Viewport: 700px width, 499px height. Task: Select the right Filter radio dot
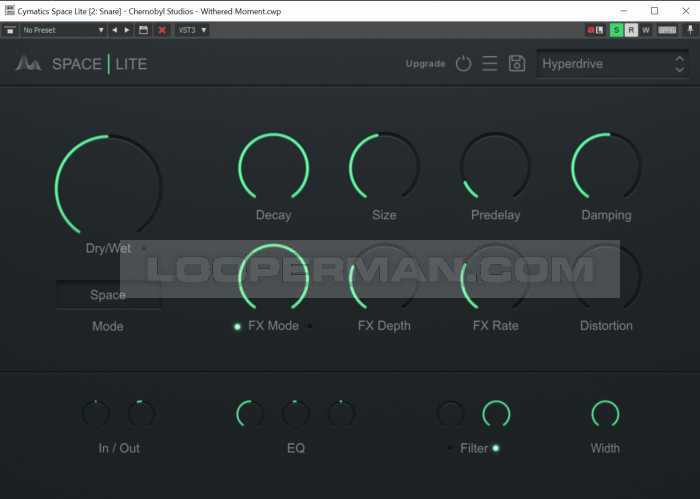pos(496,448)
